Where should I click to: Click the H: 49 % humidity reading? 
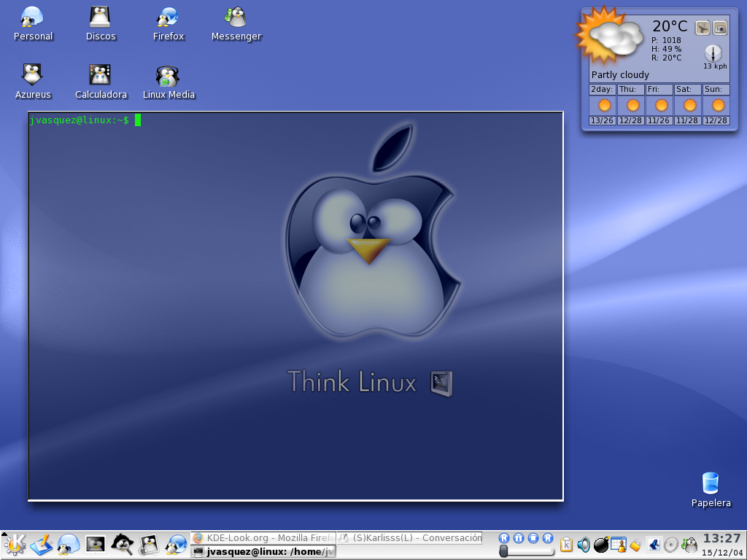[x=666, y=49]
